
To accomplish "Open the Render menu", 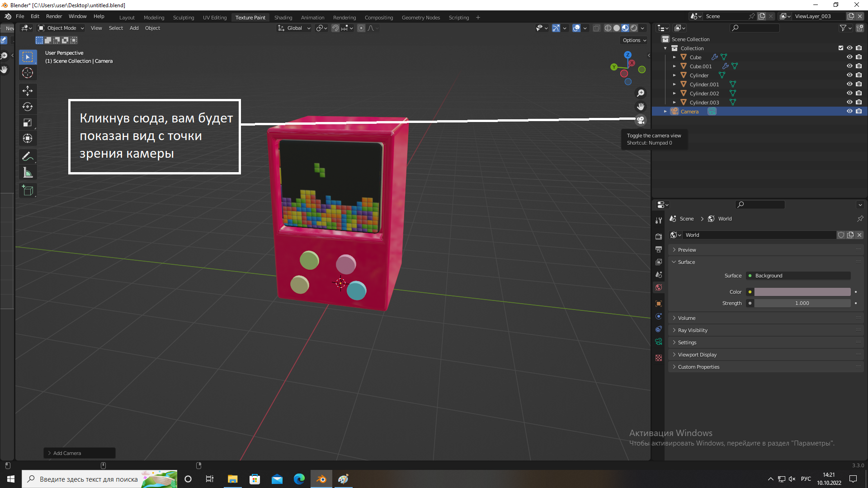I will coord(54,16).
